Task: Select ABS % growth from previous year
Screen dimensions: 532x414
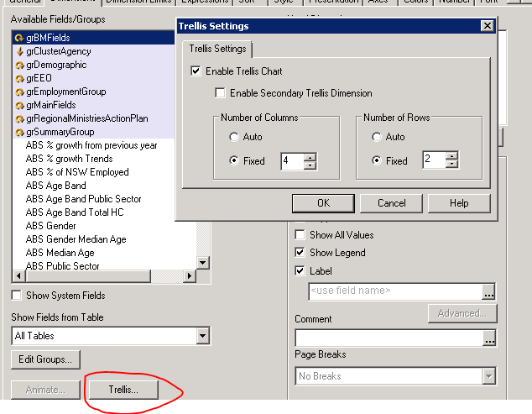Action: pos(94,145)
